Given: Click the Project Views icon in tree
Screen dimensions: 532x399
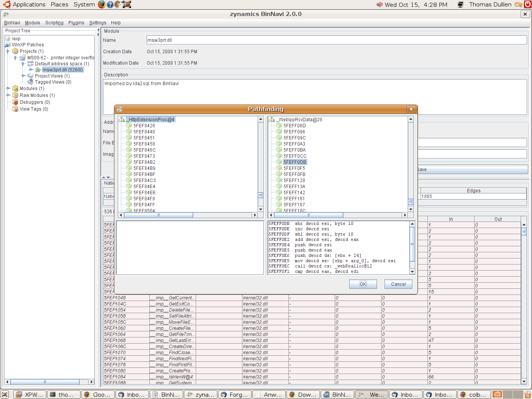Looking at the screenshot, I should [30, 76].
